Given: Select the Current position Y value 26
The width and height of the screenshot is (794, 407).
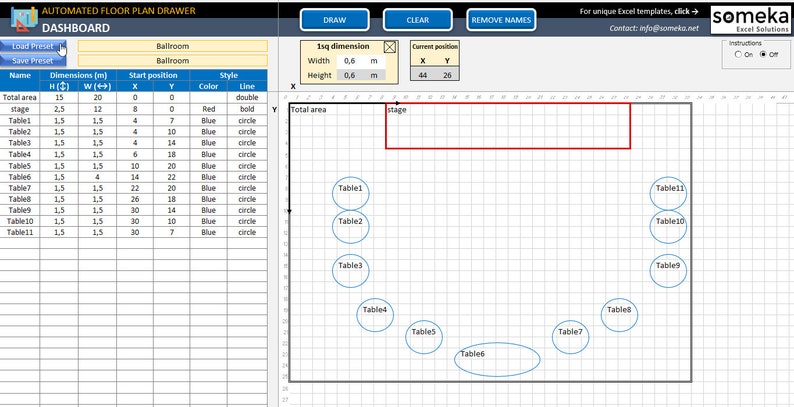Looking at the screenshot, I should coord(447,75).
